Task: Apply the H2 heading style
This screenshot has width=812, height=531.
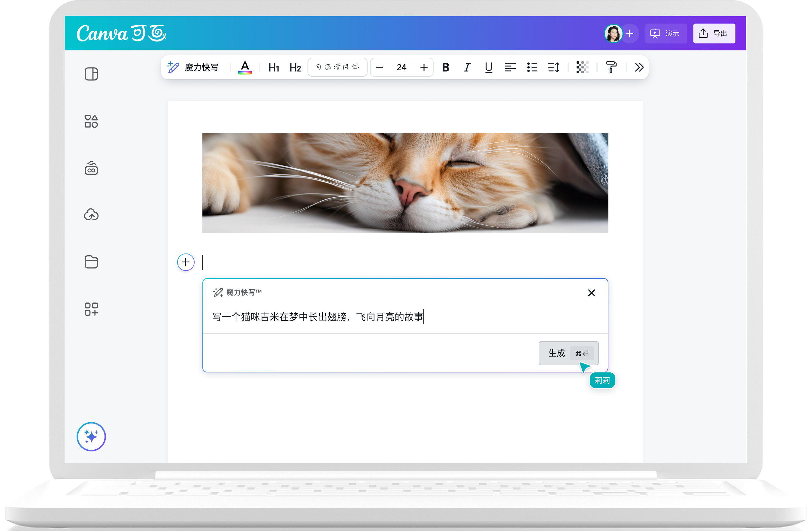Action: coord(295,68)
